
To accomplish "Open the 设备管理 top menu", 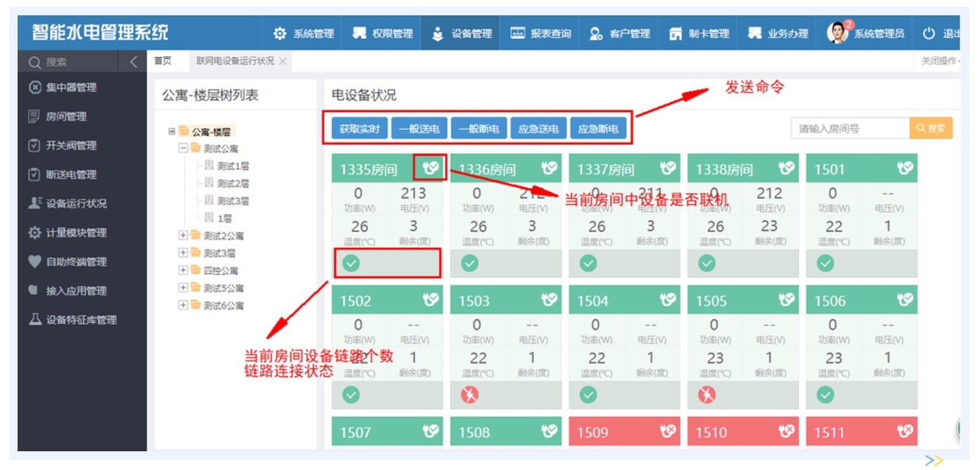I will click(461, 33).
